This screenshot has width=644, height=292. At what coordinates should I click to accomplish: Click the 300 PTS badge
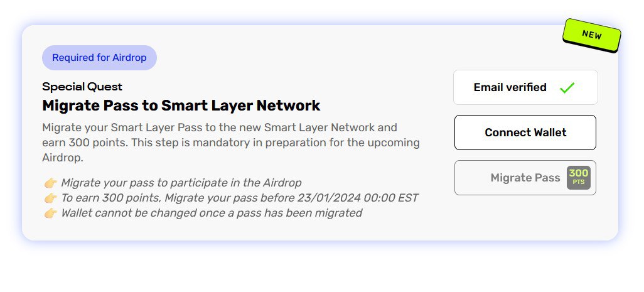click(578, 178)
